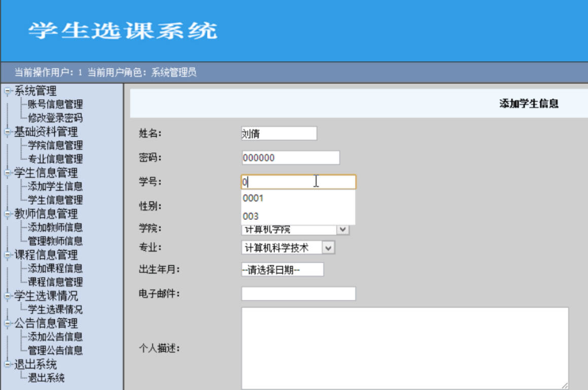This screenshot has width=588, height=390.
Task: Collapse the 课程信息管理 tree node
Action: (7, 255)
